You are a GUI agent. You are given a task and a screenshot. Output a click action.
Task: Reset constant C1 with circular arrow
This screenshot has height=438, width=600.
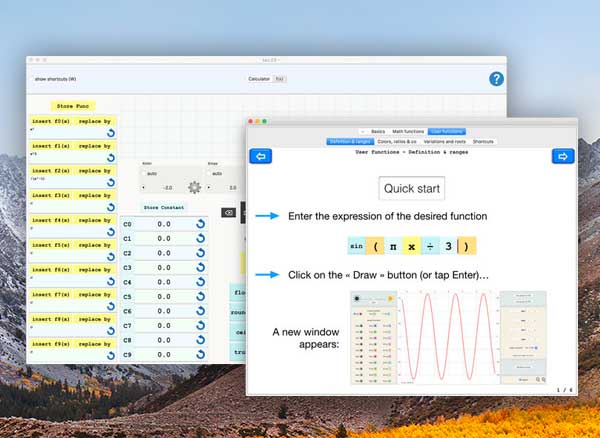(201, 238)
